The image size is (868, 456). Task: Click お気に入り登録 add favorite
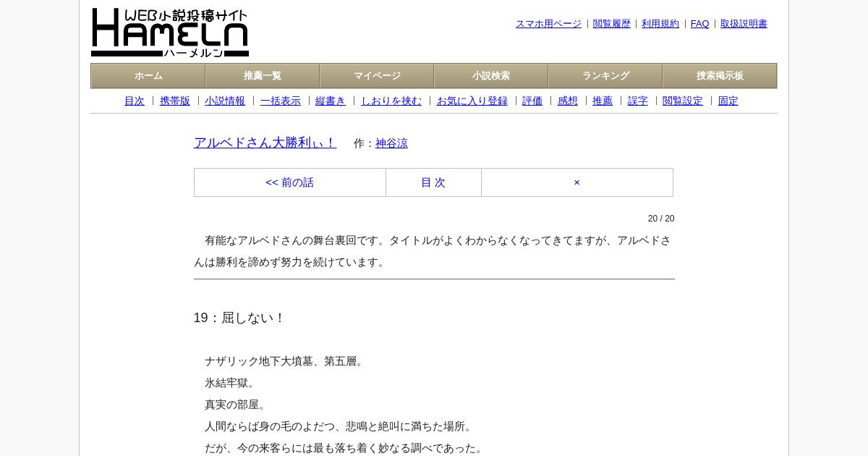point(472,101)
